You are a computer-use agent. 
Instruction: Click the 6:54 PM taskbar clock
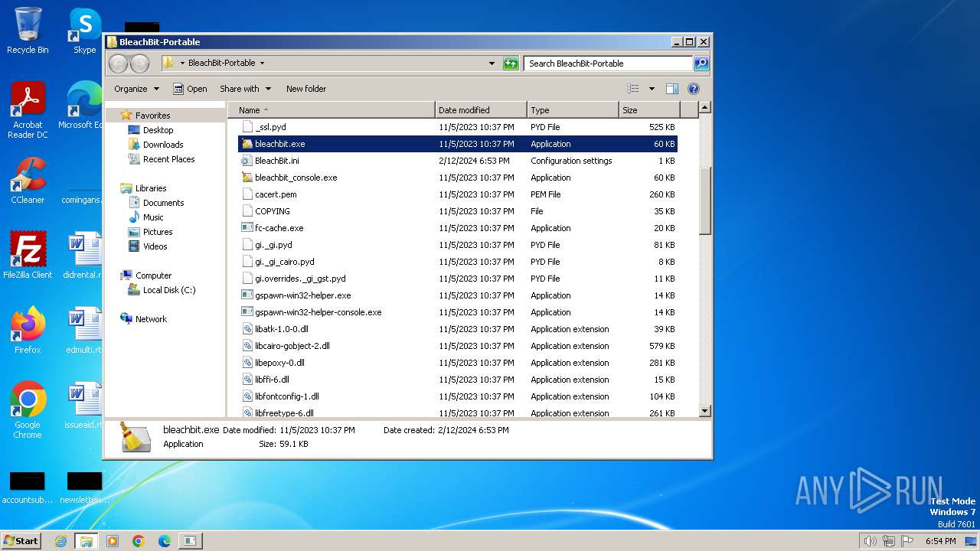pos(940,541)
